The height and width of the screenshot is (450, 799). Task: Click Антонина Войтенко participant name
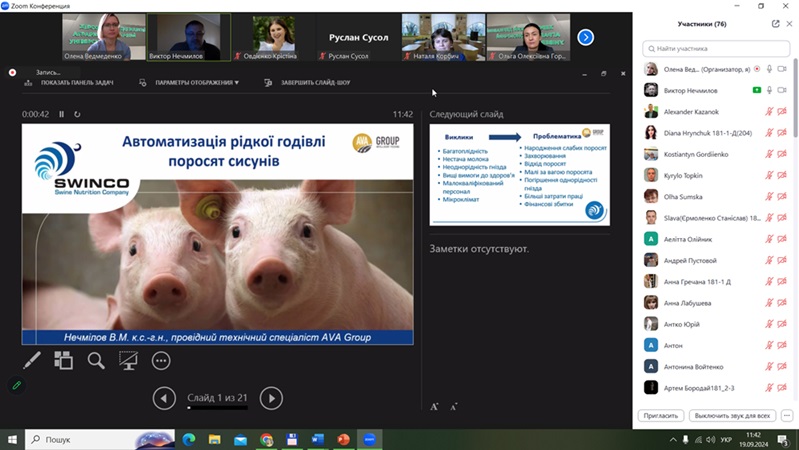click(694, 367)
